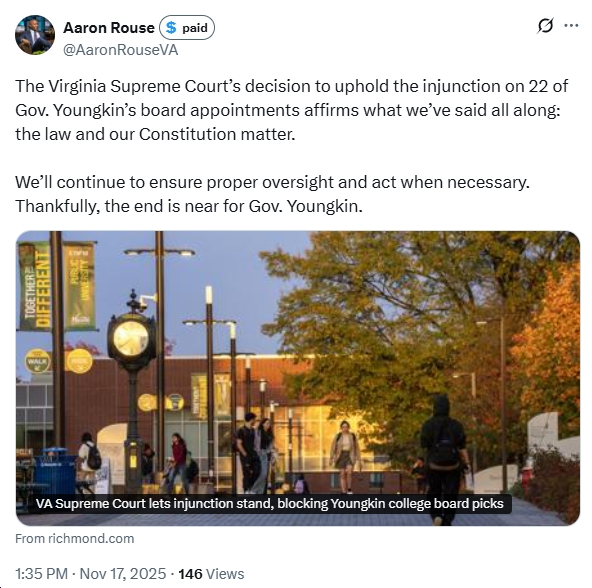Click the first paragraph about the injunction
The height and width of the screenshot is (588, 592).
[291, 110]
